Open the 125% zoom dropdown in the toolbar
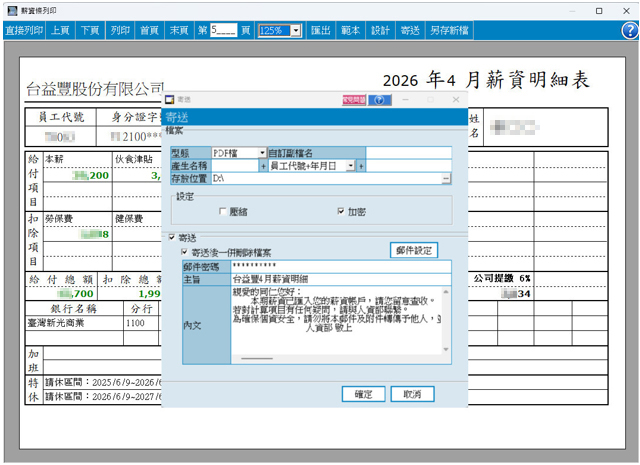Image resolution: width=640 pixels, height=465 pixels. click(296, 31)
